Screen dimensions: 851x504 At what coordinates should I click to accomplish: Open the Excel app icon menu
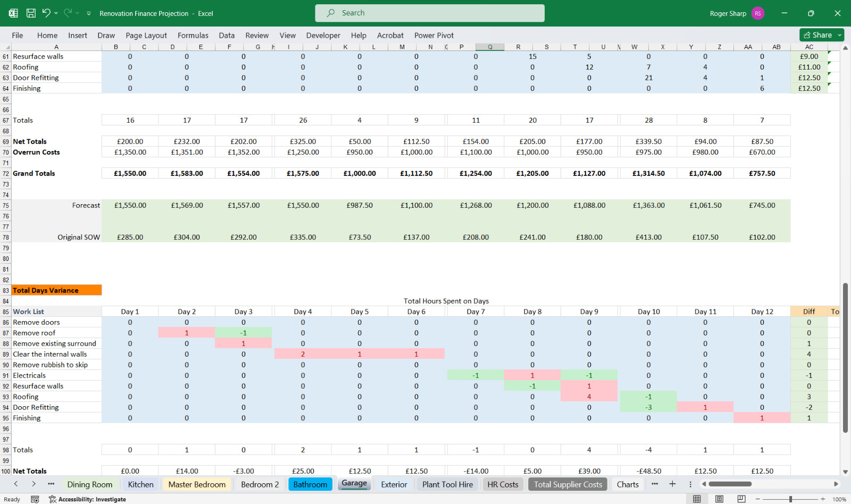click(13, 13)
